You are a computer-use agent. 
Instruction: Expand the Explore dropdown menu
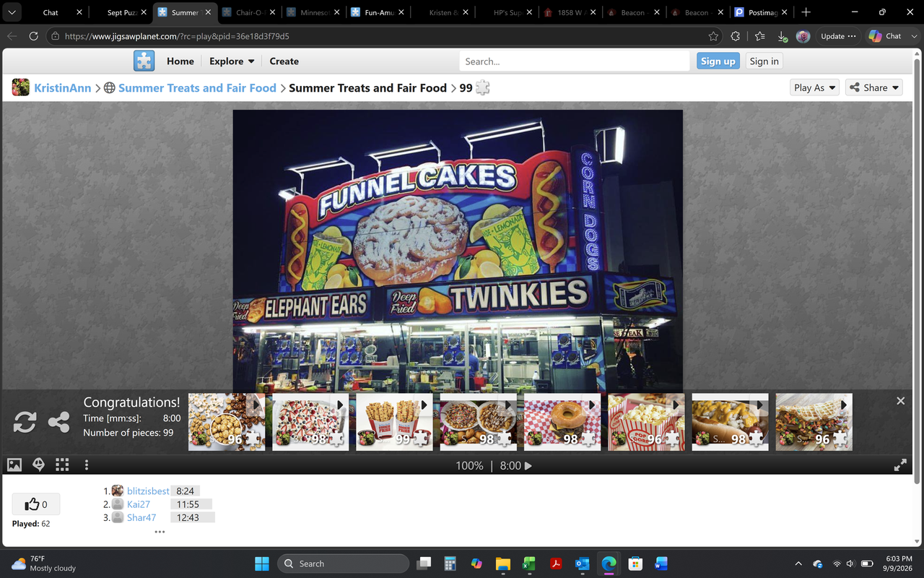232,61
